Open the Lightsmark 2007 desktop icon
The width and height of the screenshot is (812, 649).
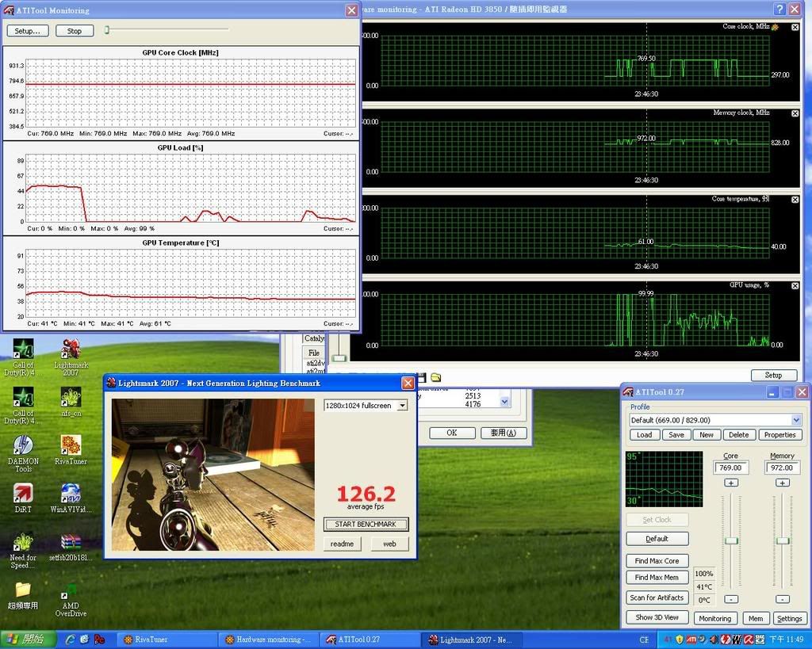(71, 357)
